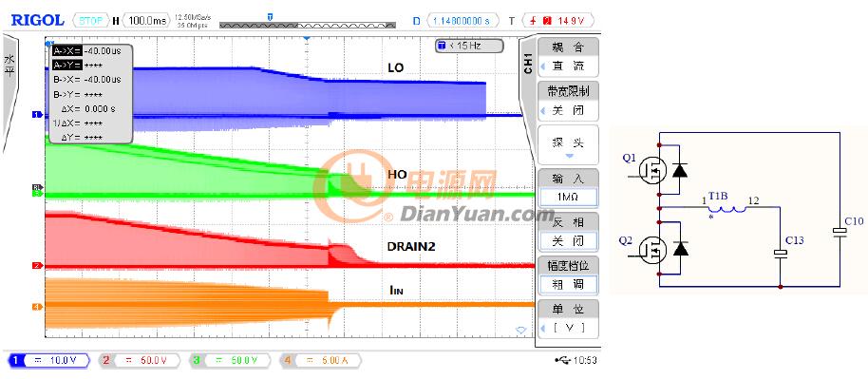Select channel 2 red 50.0V label
The width and height of the screenshot is (868, 379).
coord(140,361)
